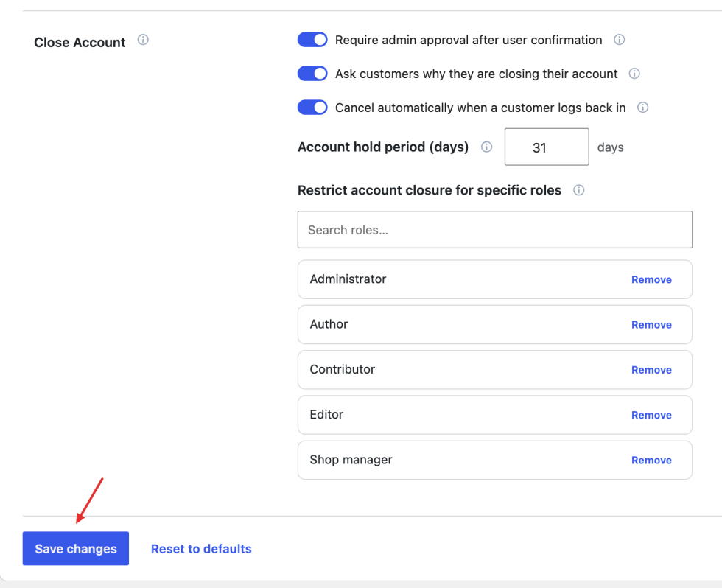722x588 pixels.
Task: Select the Shop manager role row text
Action: click(x=351, y=460)
